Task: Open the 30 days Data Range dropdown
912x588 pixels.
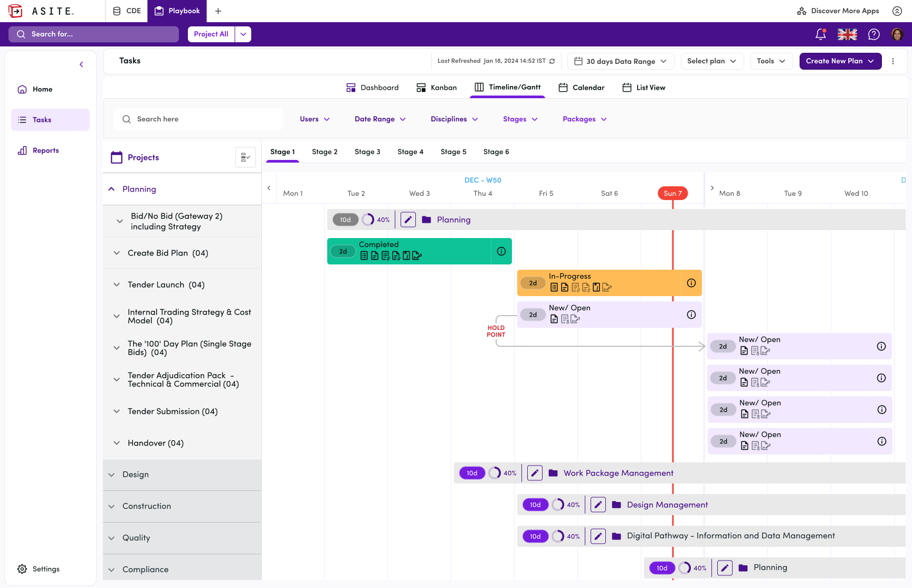Action: [x=620, y=61]
